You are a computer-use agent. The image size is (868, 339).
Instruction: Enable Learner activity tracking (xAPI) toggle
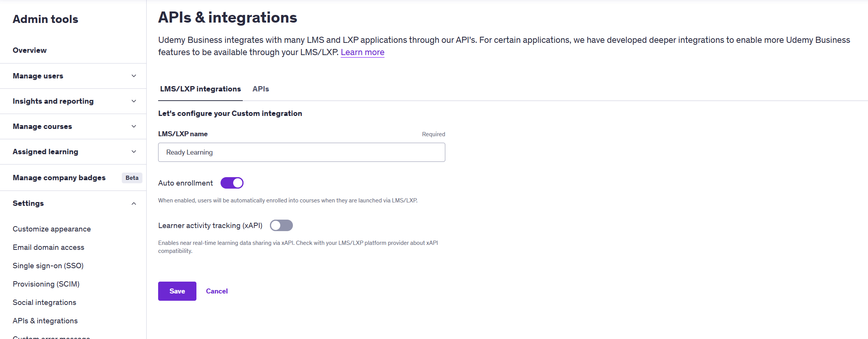click(281, 225)
